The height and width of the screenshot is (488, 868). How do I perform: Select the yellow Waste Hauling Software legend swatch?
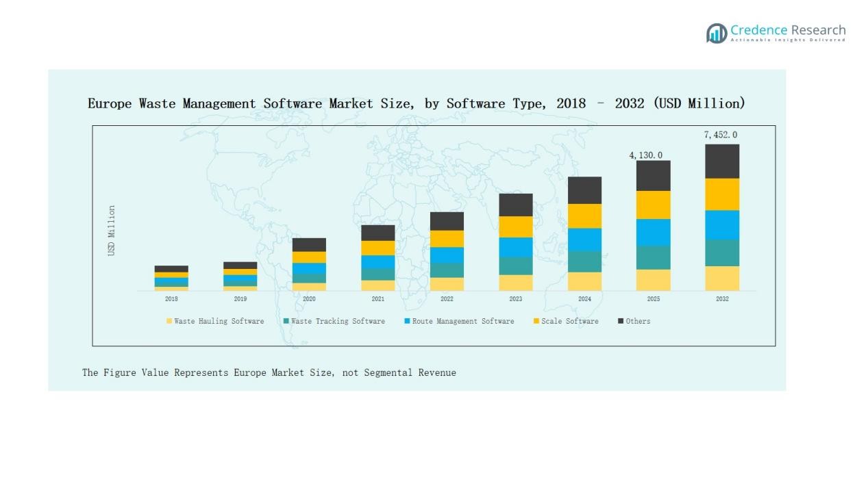point(169,321)
